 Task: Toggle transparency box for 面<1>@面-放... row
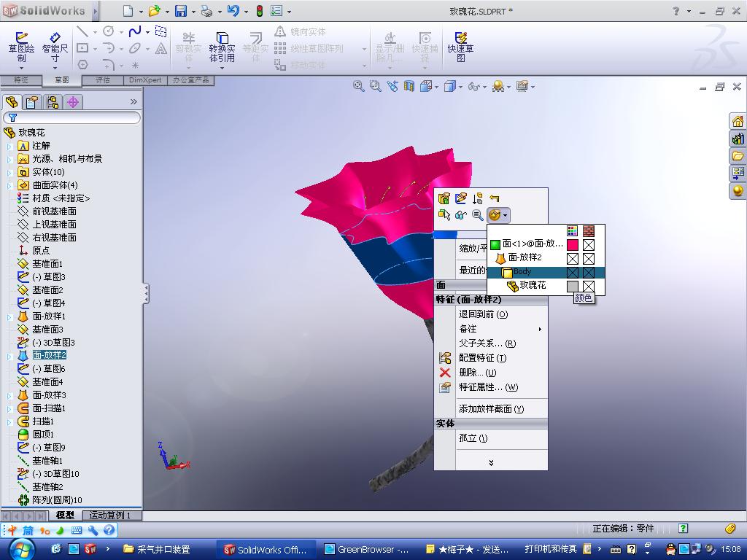589,245
